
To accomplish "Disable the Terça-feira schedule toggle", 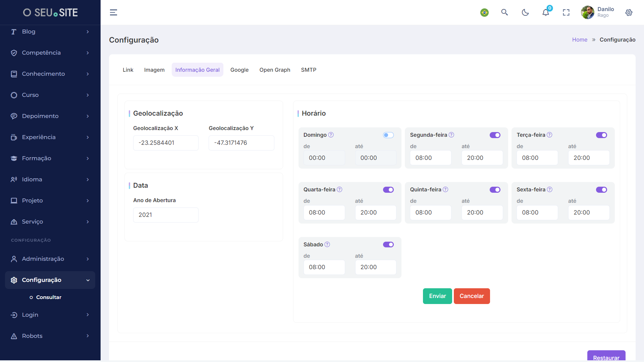I will (601, 135).
